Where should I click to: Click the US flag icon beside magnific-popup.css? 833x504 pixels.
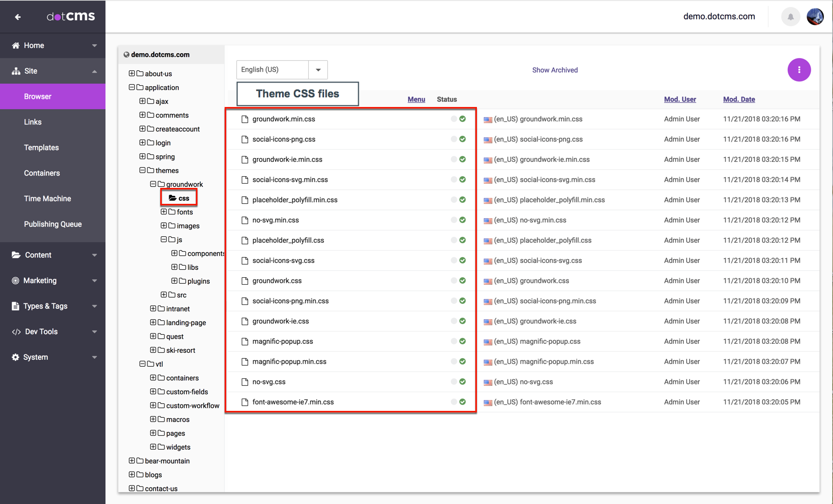pyautogui.click(x=488, y=342)
